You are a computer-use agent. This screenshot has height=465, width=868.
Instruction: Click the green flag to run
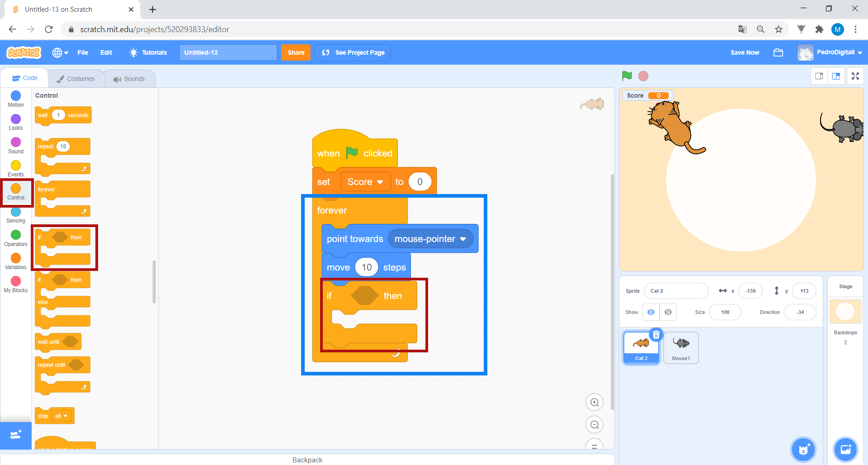(627, 76)
